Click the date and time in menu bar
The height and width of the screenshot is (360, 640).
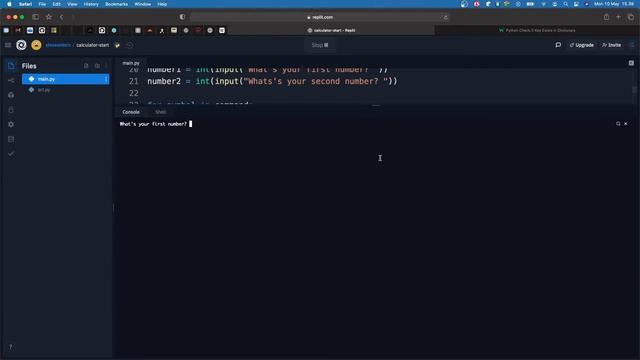click(614, 4)
